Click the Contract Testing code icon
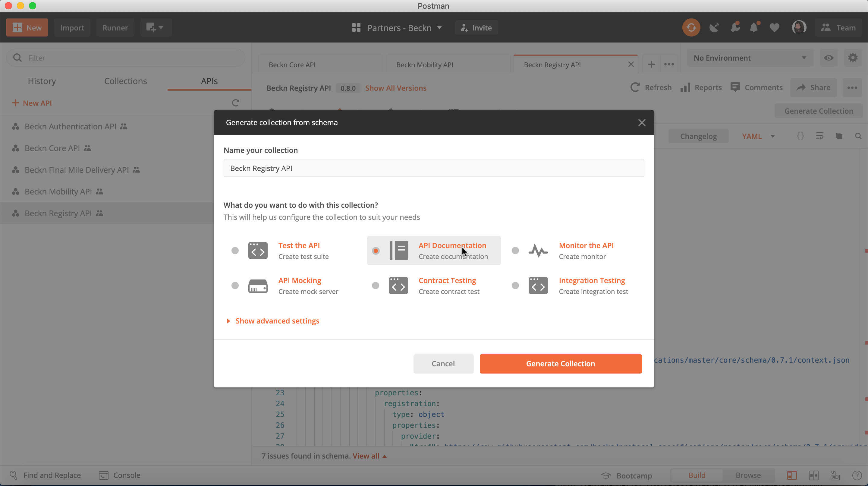The height and width of the screenshot is (486, 868). (x=398, y=286)
